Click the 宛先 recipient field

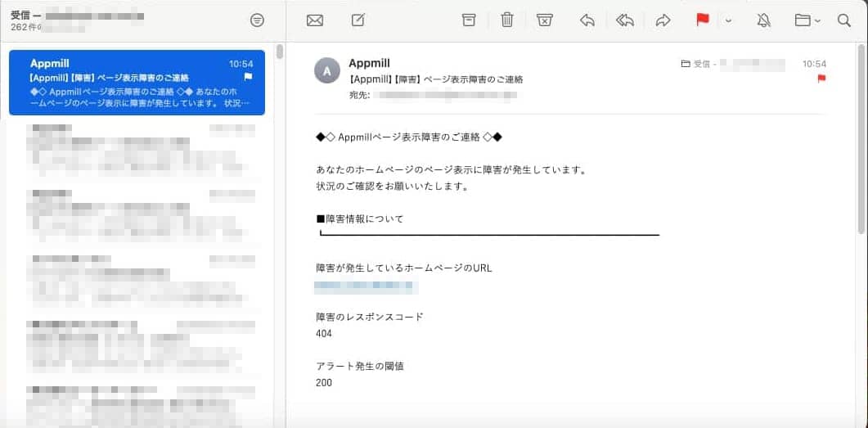434,95
